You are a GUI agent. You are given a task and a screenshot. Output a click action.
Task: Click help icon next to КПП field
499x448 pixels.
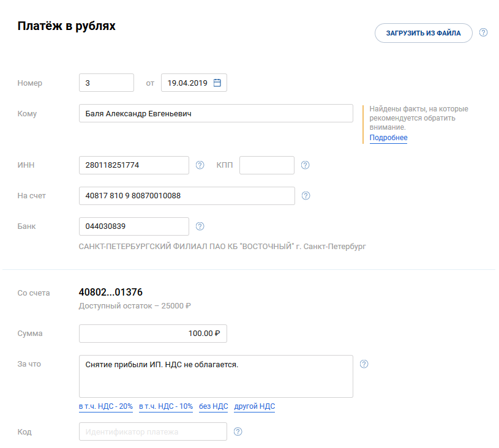[306, 165]
